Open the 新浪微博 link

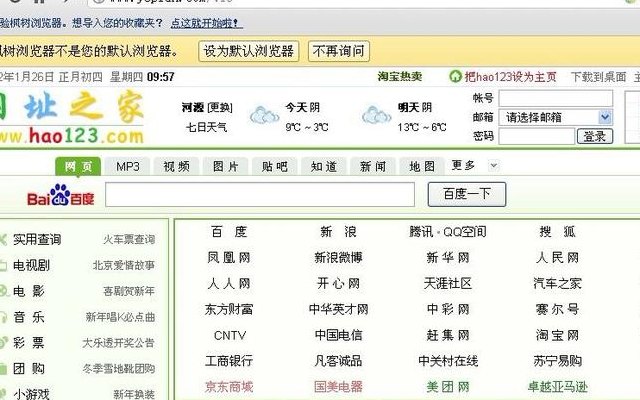338,258
